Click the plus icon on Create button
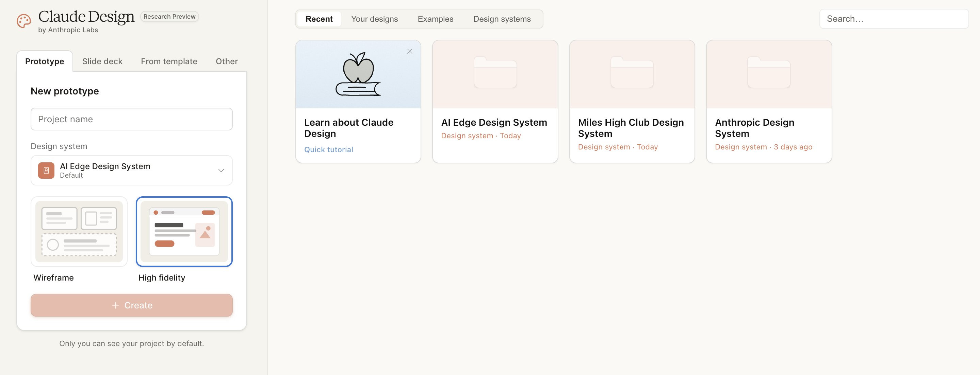 [115, 305]
